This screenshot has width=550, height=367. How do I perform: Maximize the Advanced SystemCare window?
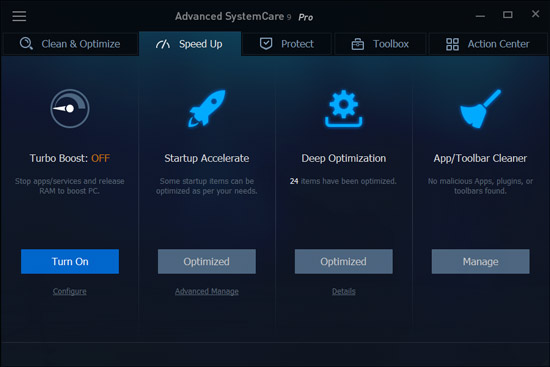pos(508,15)
